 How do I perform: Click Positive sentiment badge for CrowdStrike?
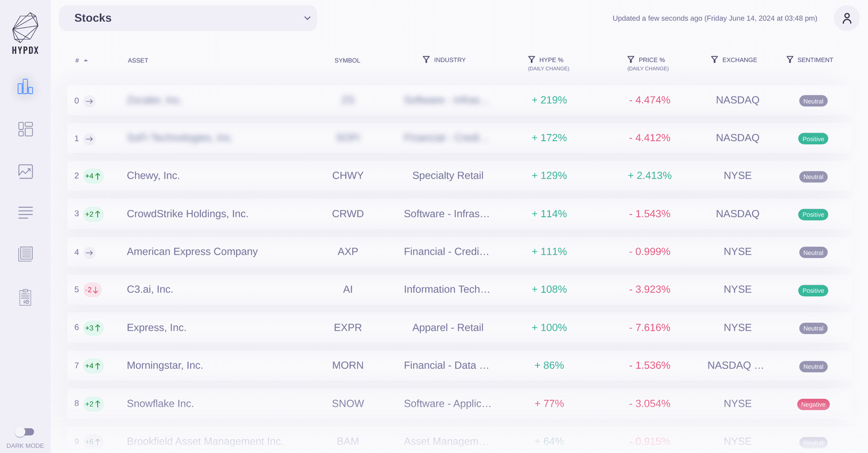pyautogui.click(x=813, y=215)
